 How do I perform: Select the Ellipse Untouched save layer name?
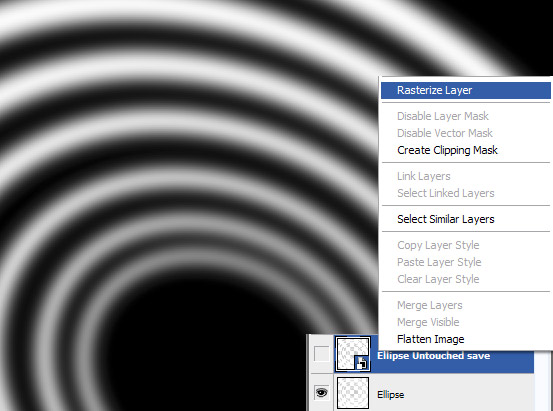pyautogui.click(x=433, y=356)
